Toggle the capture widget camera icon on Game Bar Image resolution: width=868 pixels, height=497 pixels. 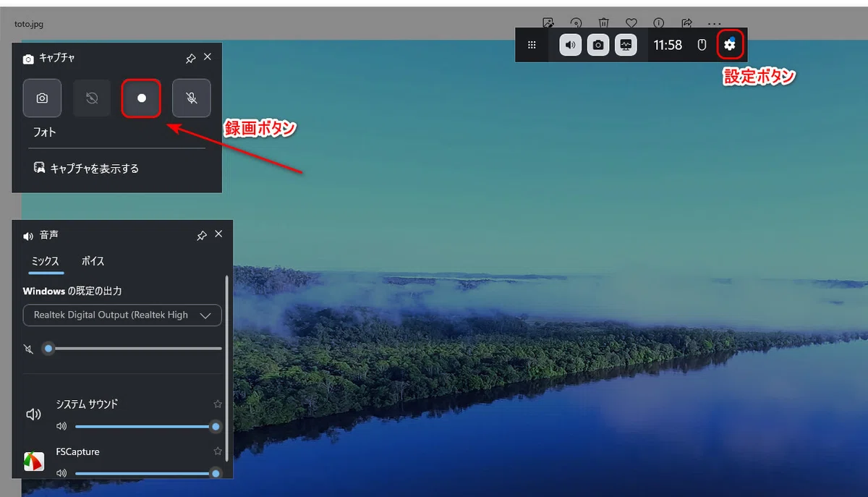(598, 45)
